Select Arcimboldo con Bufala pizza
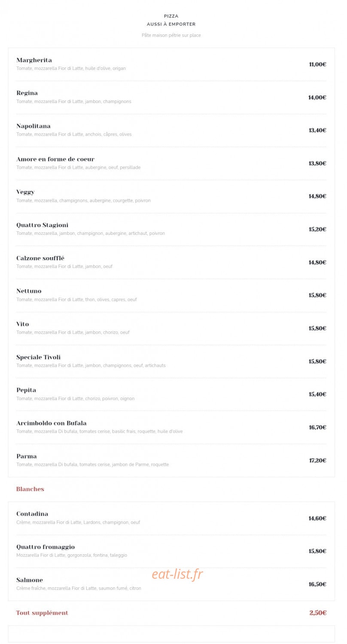 pos(52,423)
